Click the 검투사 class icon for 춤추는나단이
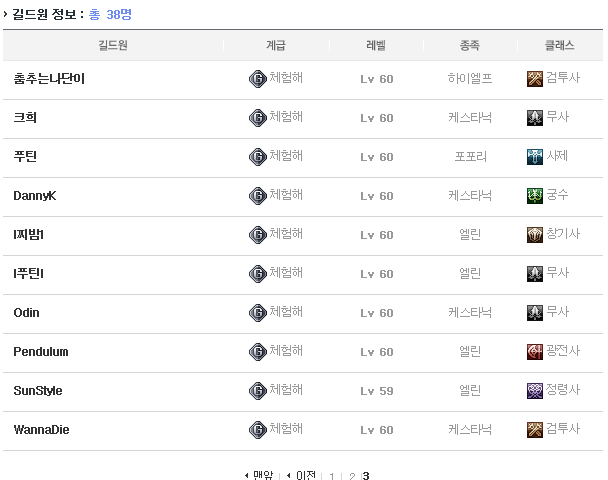The width and height of the screenshot is (608, 480). point(535,79)
